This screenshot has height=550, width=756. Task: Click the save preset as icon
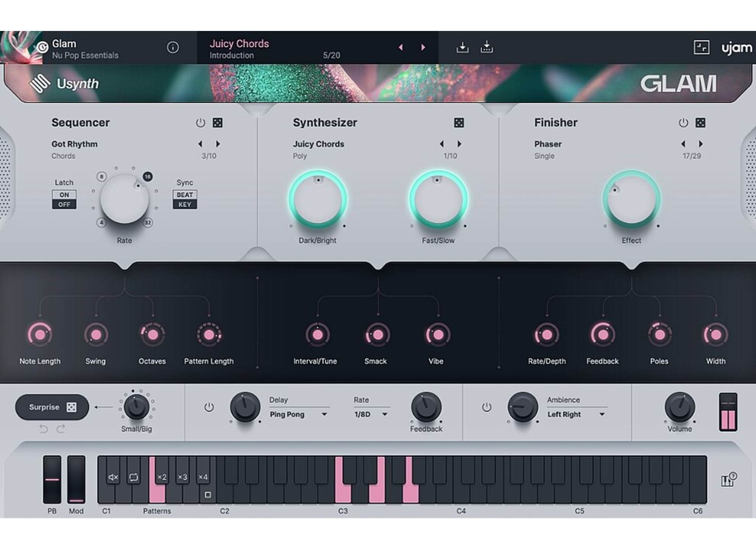pos(486,47)
